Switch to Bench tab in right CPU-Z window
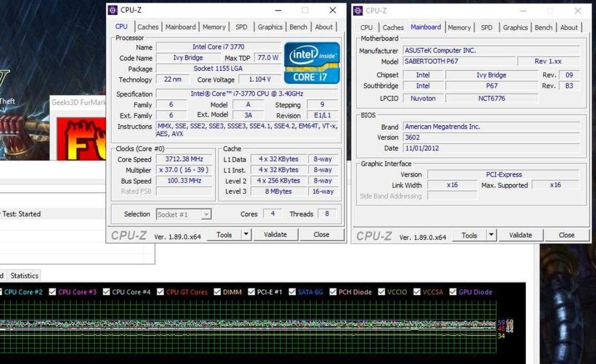The height and width of the screenshot is (364, 596). [x=544, y=27]
